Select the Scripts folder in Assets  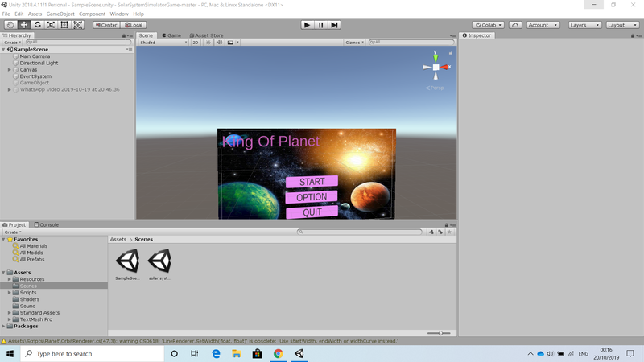28,293
